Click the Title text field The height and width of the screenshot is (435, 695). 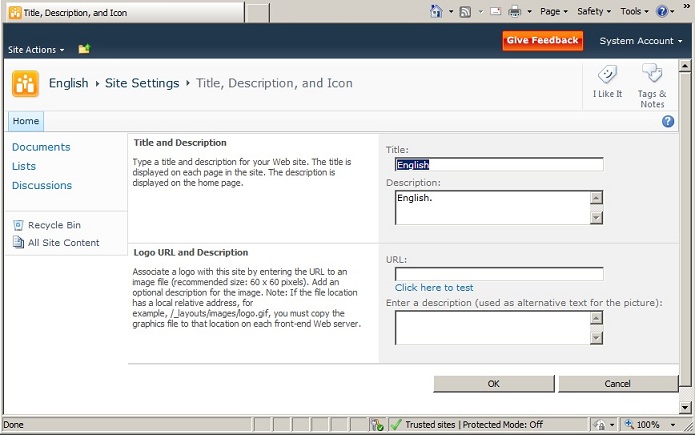point(499,165)
